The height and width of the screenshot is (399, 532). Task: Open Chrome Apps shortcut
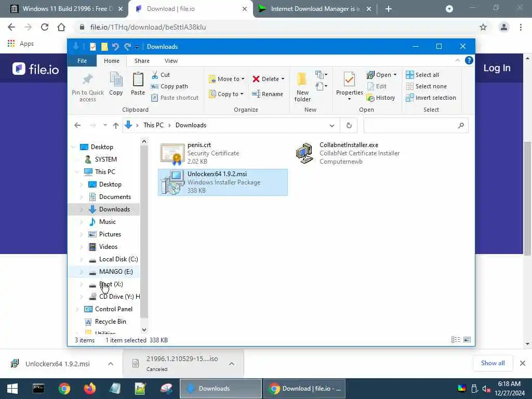coord(21,44)
